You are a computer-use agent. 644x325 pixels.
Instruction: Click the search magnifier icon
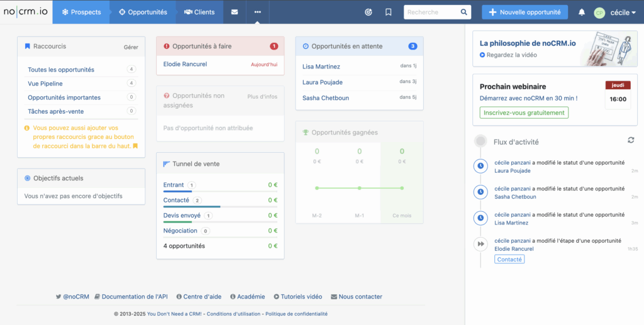pyautogui.click(x=464, y=12)
